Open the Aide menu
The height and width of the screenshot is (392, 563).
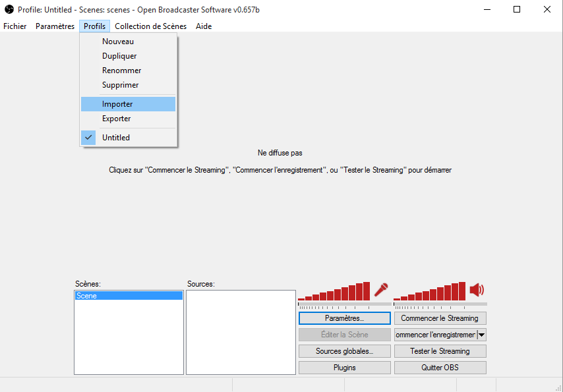(x=204, y=26)
